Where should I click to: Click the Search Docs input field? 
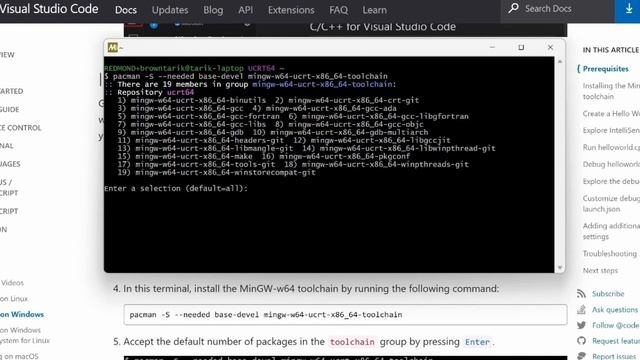tap(558, 9)
